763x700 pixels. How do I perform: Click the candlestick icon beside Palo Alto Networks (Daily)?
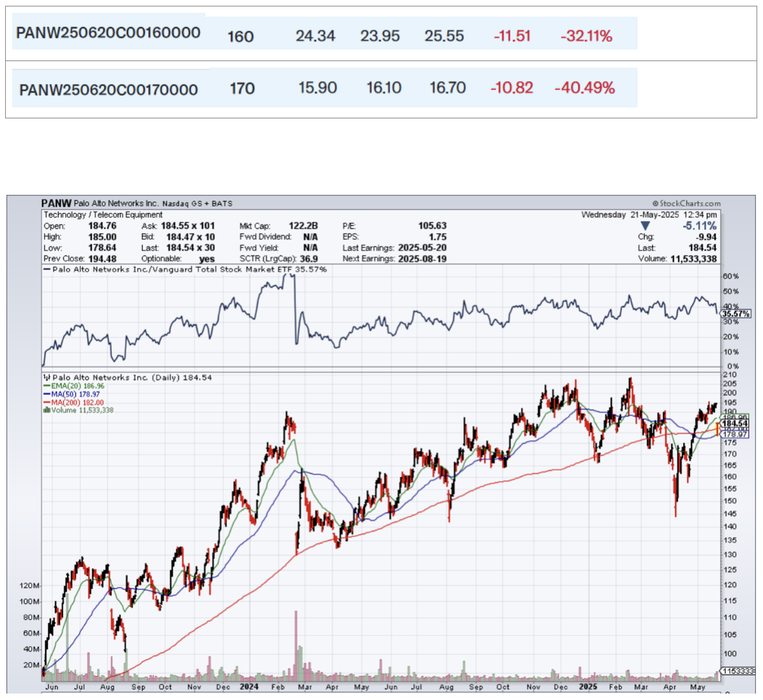tap(46, 378)
